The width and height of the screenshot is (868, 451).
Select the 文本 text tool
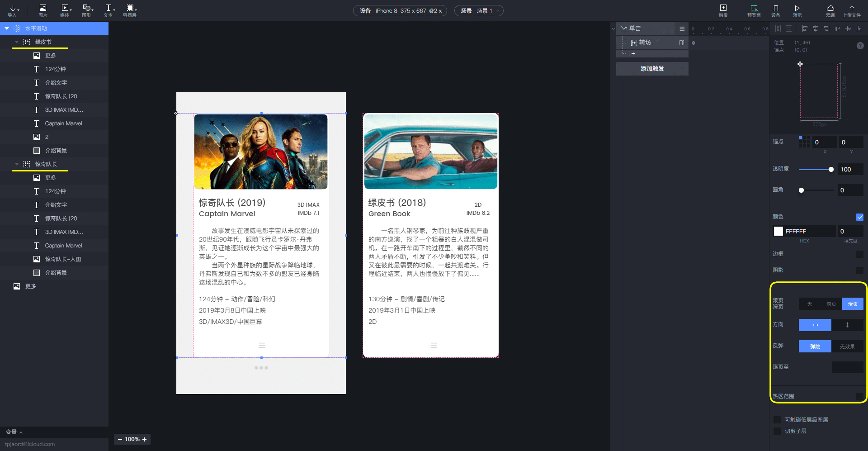pyautogui.click(x=109, y=10)
